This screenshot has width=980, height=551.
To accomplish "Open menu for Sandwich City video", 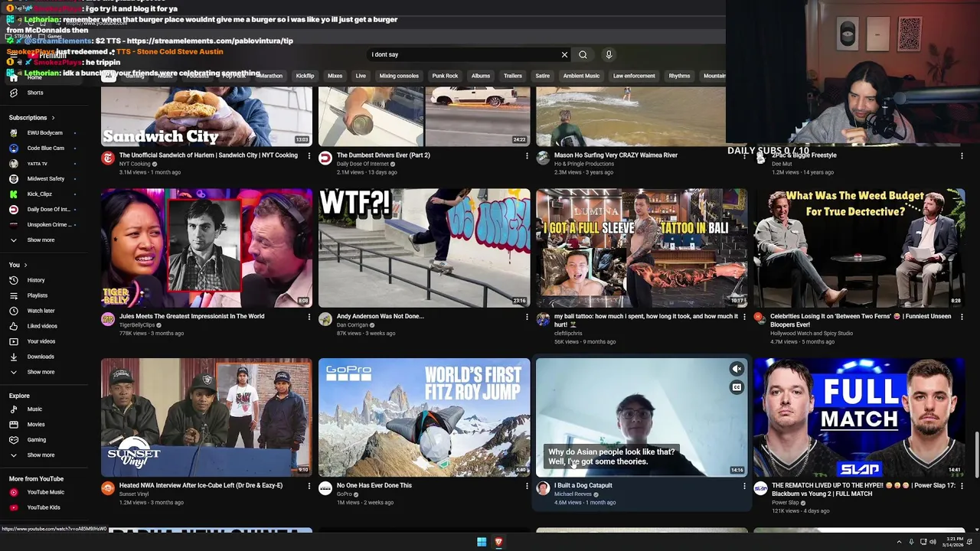I will coord(309,155).
